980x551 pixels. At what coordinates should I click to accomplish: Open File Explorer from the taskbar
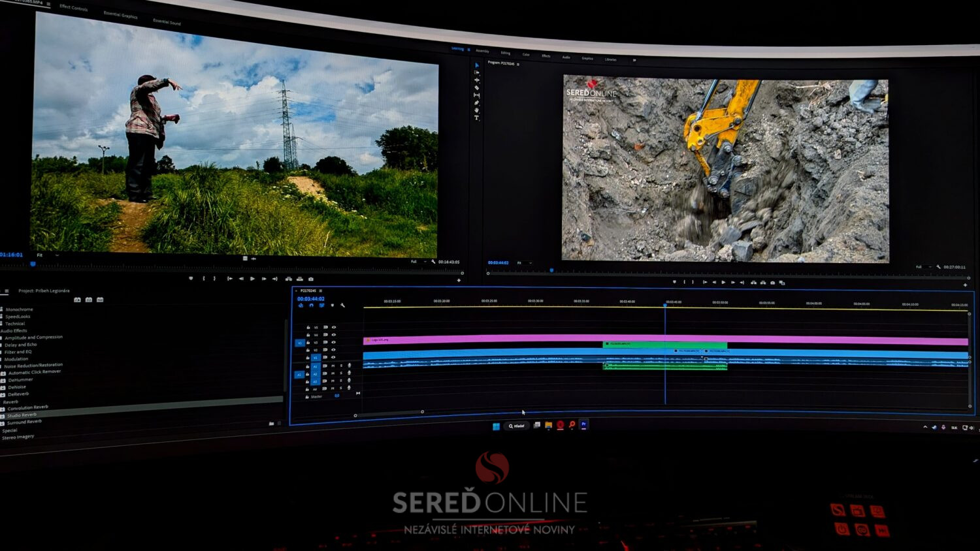tap(549, 425)
